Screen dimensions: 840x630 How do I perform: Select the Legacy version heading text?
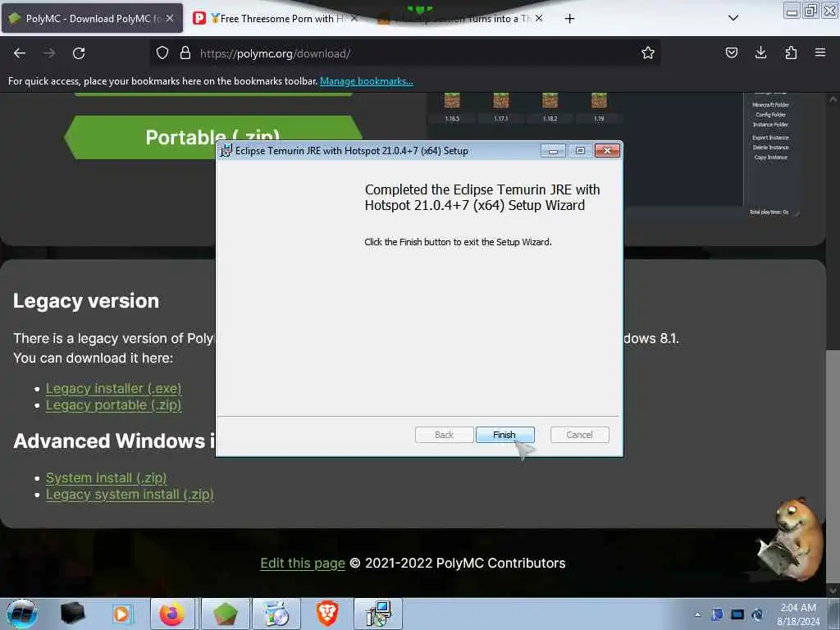(86, 301)
